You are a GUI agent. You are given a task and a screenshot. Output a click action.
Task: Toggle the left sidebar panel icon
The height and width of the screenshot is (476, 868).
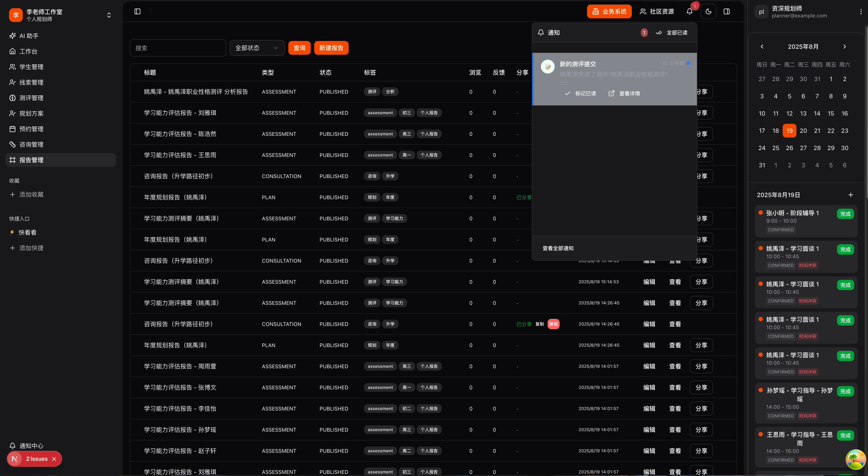tap(137, 11)
